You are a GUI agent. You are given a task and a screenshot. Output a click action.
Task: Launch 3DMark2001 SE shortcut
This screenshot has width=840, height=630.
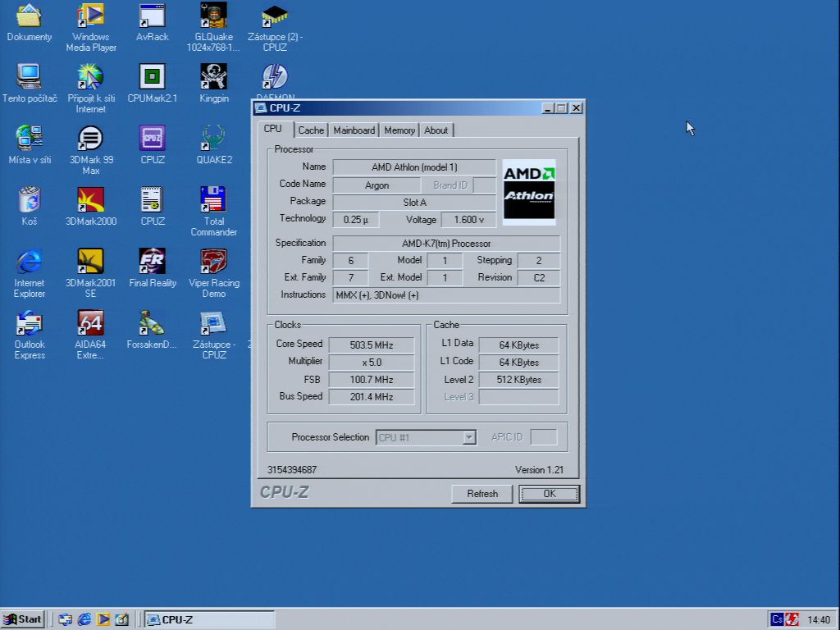pos(90,261)
